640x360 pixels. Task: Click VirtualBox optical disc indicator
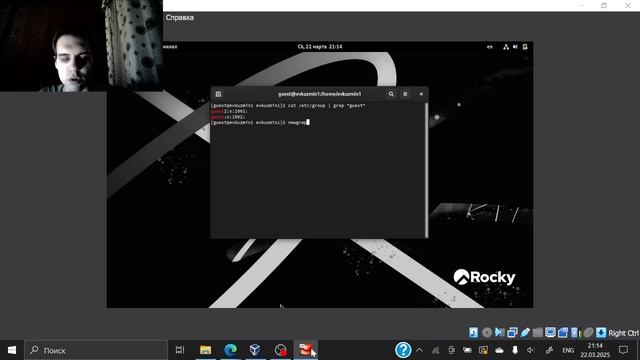pyautogui.click(x=487, y=333)
